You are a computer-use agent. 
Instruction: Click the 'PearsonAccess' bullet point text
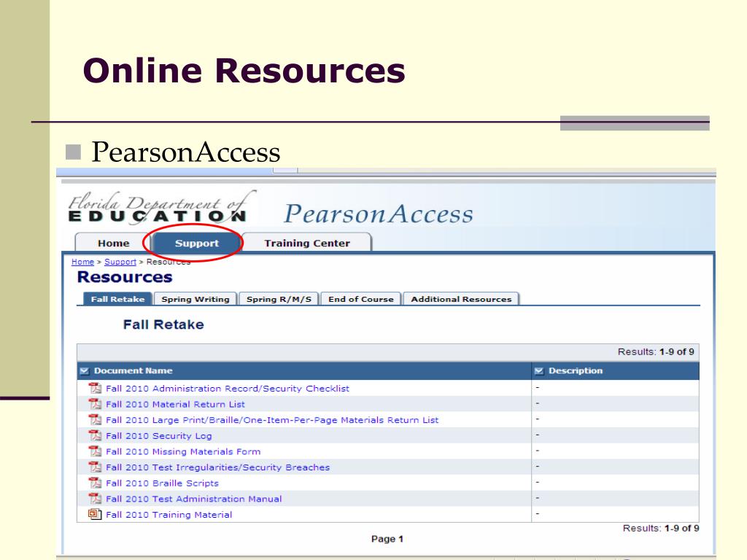point(186,152)
